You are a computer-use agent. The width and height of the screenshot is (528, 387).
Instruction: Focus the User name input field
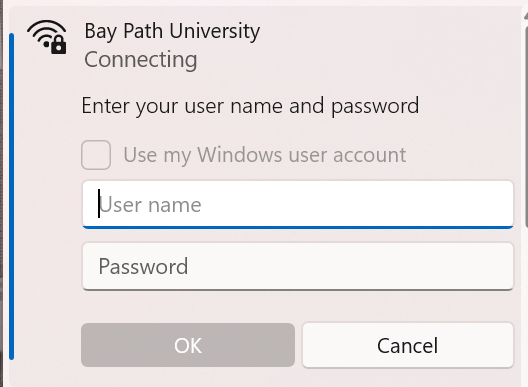[298, 204]
